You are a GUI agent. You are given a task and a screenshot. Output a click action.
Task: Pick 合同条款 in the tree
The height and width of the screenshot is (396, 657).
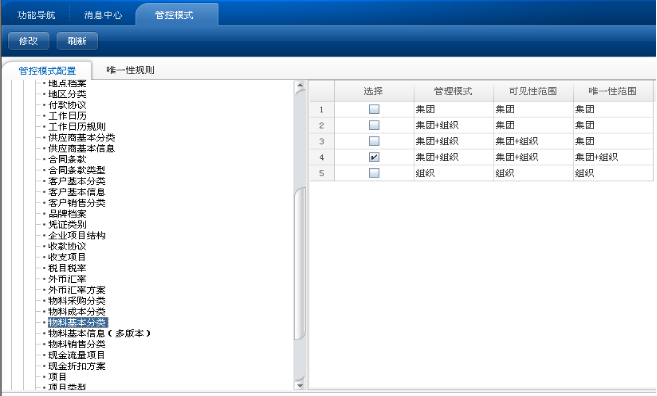pyautogui.click(x=67, y=159)
